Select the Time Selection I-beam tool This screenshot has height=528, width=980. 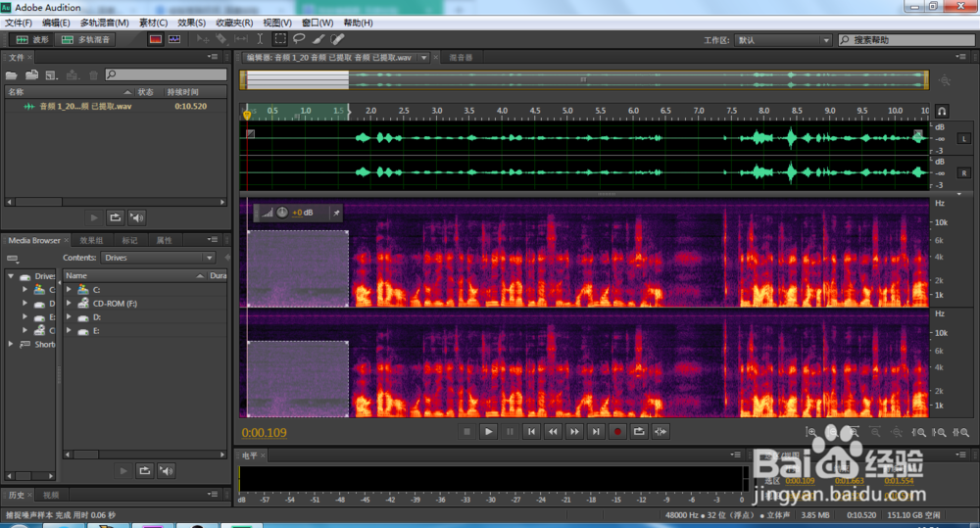click(x=260, y=39)
